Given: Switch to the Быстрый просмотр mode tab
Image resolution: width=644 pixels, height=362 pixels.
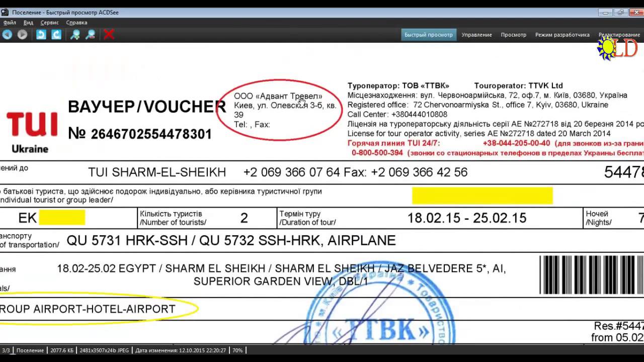Looking at the screenshot, I should click(x=429, y=35).
